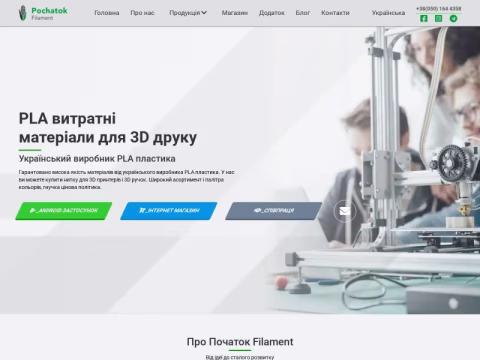Click the Український виробник PLA пластика subtitle

tap(97, 159)
